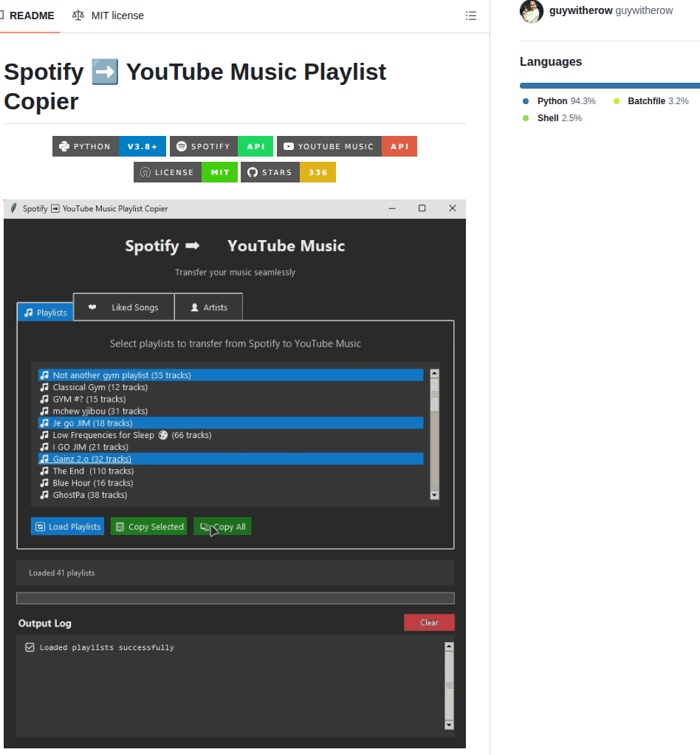This screenshot has width=700, height=755.
Task: Minimize the Playlist Copier window
Action: [392, 208]
